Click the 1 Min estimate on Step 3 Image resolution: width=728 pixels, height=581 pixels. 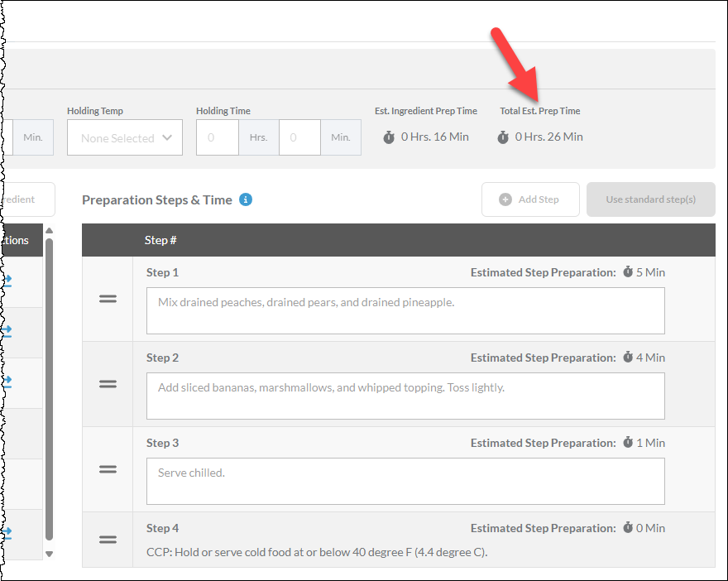pyautogui.click(x=650, y=443)
